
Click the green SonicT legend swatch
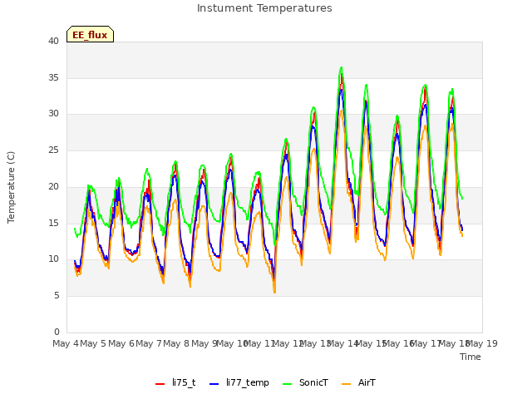pos(287,383)
